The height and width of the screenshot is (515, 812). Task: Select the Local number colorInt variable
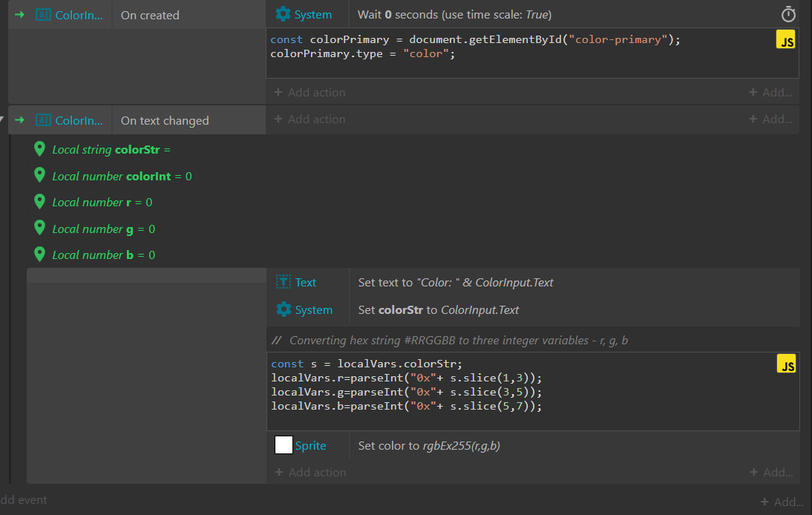pos(122,177)
